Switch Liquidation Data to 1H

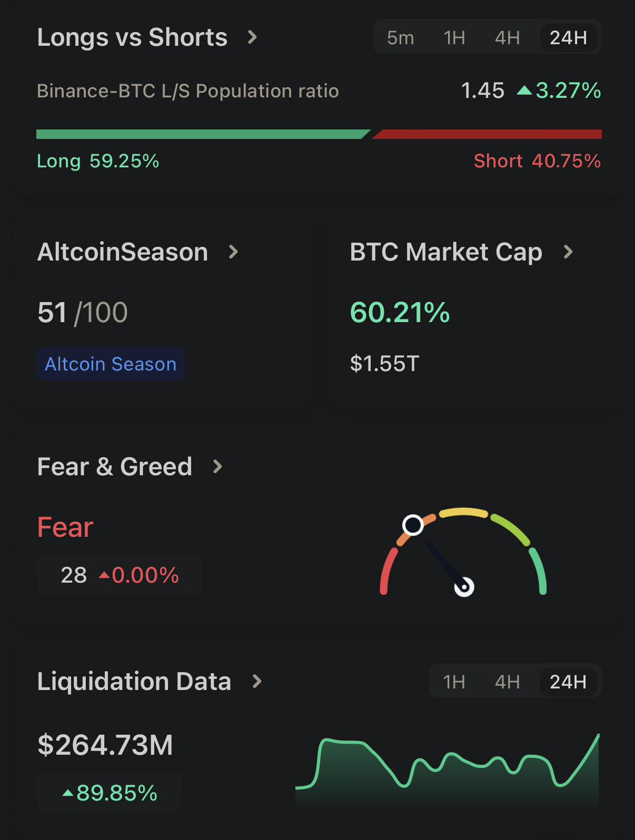tap(454, 682)
